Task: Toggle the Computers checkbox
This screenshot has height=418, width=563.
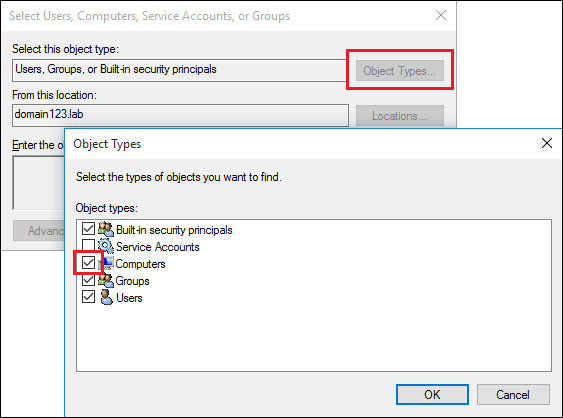Action: 88,263
